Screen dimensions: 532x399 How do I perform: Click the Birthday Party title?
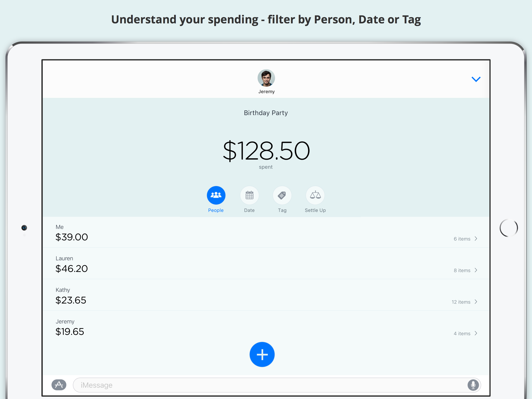pos(266,113)
